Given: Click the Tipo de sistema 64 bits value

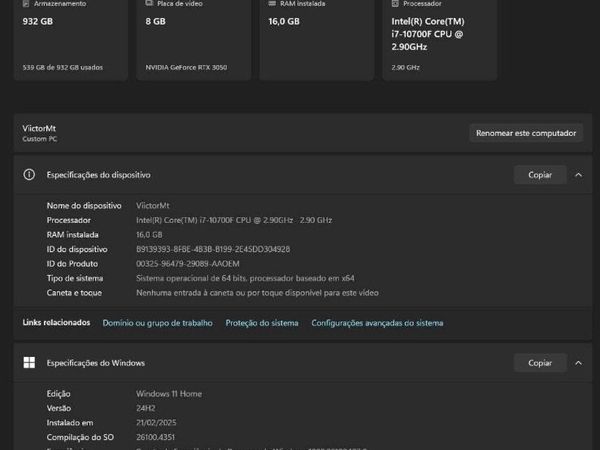Looking at the screenshot, I should (245, 278).
